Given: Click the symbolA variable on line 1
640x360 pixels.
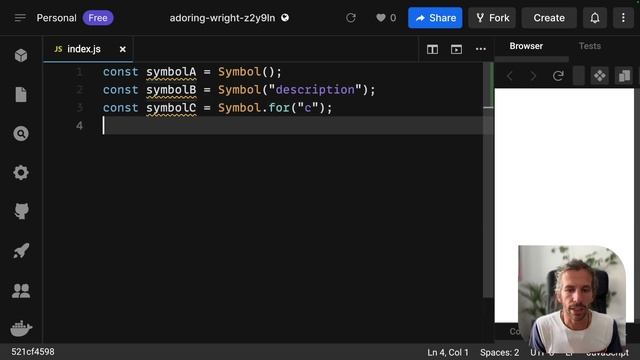Looking at the screenshot, I should [x=171, y=72].
